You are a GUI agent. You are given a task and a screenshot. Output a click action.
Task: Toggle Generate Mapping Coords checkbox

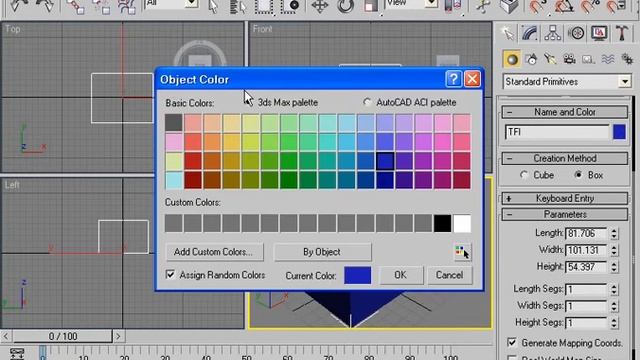(511, 342)
